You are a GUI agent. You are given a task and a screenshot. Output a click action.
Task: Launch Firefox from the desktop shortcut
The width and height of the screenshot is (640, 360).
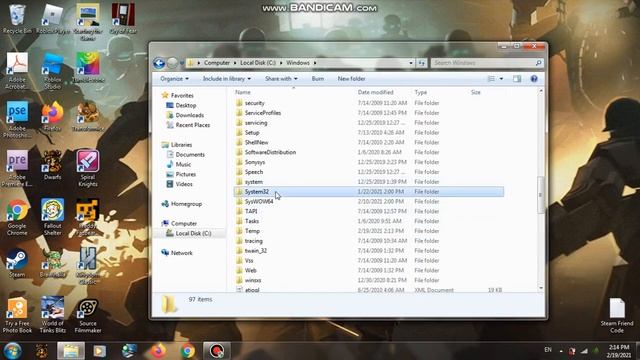[53, 117]
